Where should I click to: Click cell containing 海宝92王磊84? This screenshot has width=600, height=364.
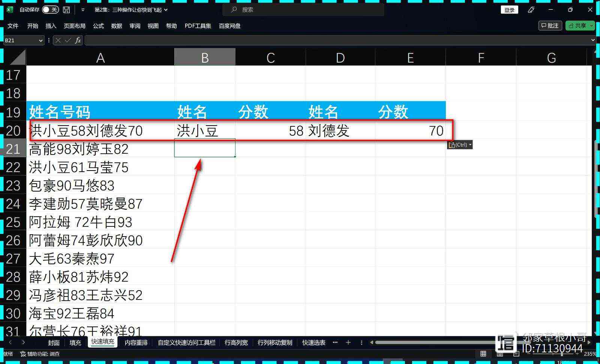tap(100, 313)
